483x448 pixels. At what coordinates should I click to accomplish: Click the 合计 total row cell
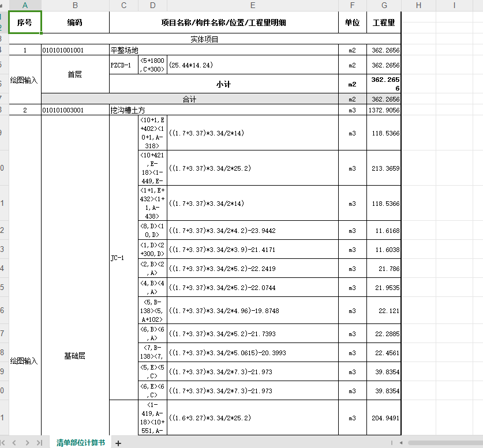[190, 99]
